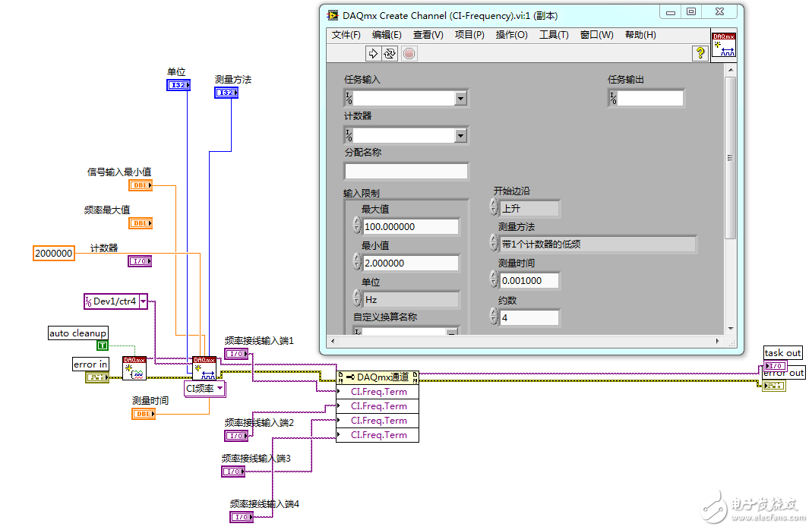The height and width of the screenshot is (530, 812).
Task: Click the Run arrow button
Action: pos(373,53)
